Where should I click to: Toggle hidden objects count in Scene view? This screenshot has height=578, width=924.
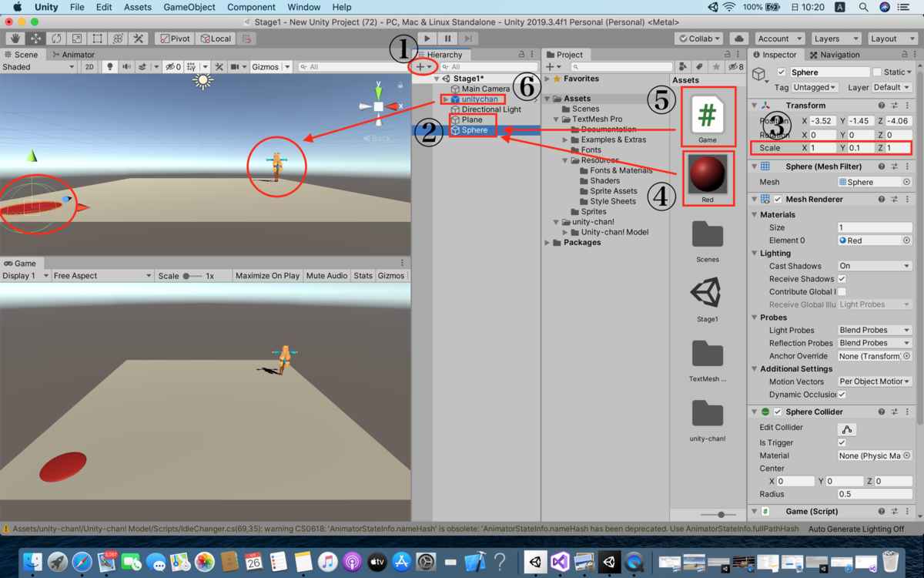coord(173,67)
